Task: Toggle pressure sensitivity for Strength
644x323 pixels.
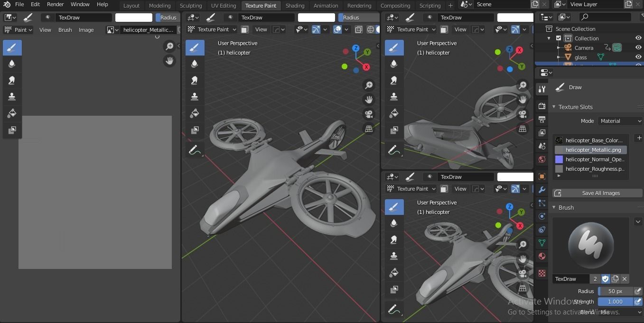Action: coord(638,302)
